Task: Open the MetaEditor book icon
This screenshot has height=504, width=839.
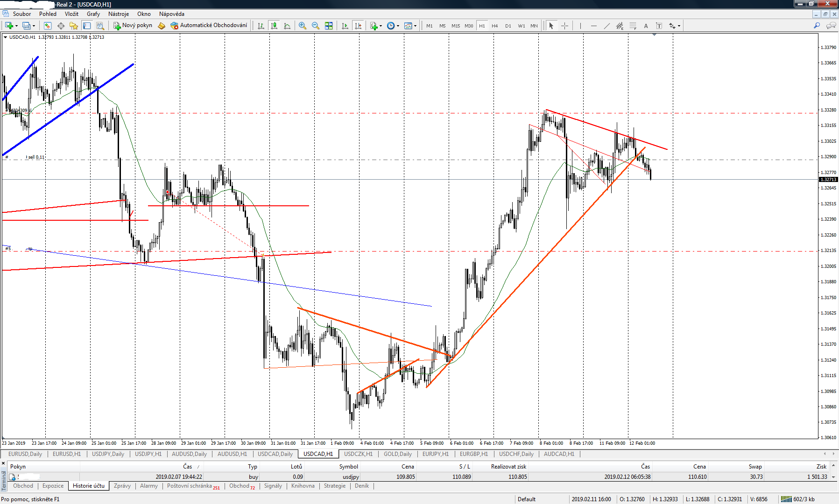Action: 162,26
